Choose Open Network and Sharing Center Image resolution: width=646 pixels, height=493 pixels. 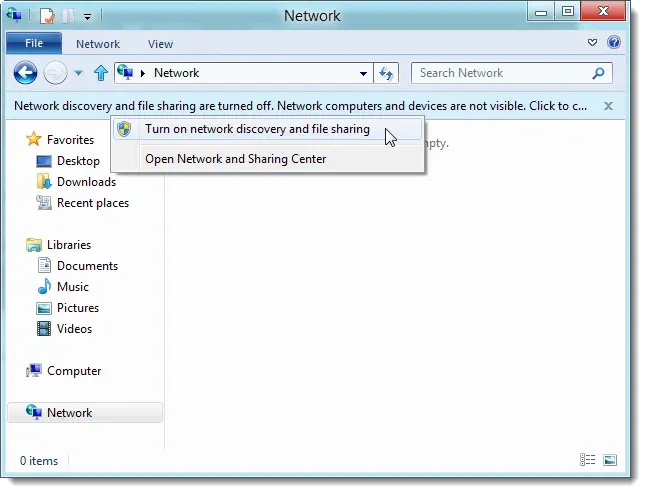267,159
